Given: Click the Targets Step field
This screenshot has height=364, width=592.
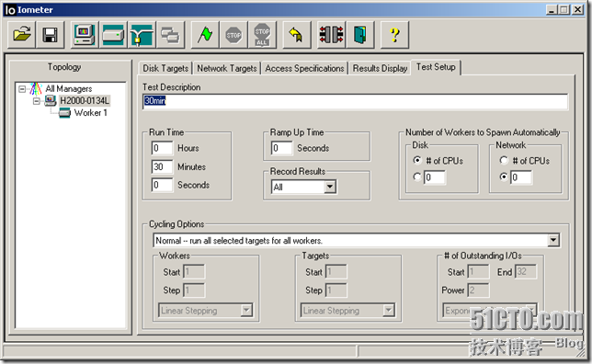Looking at the screenshot, I should point(336,290).
